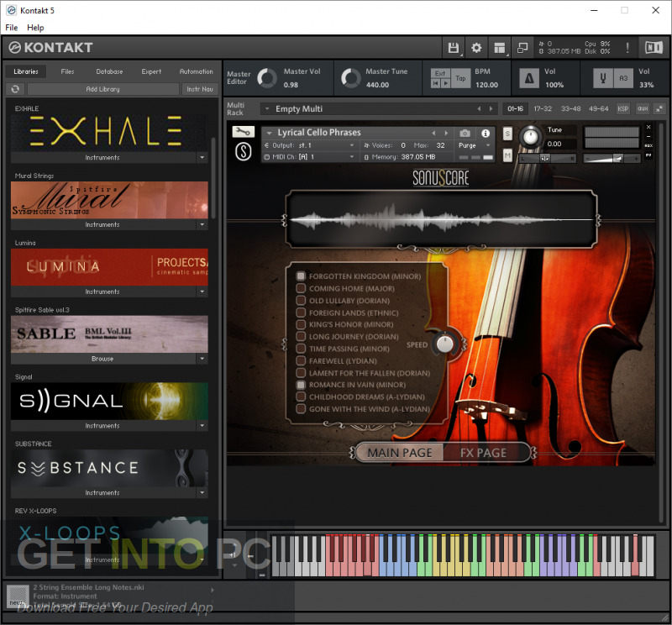Go to next multi arrow in Multi Rack
This screenshot has height=625, width=672.
[x=491, y=109]
